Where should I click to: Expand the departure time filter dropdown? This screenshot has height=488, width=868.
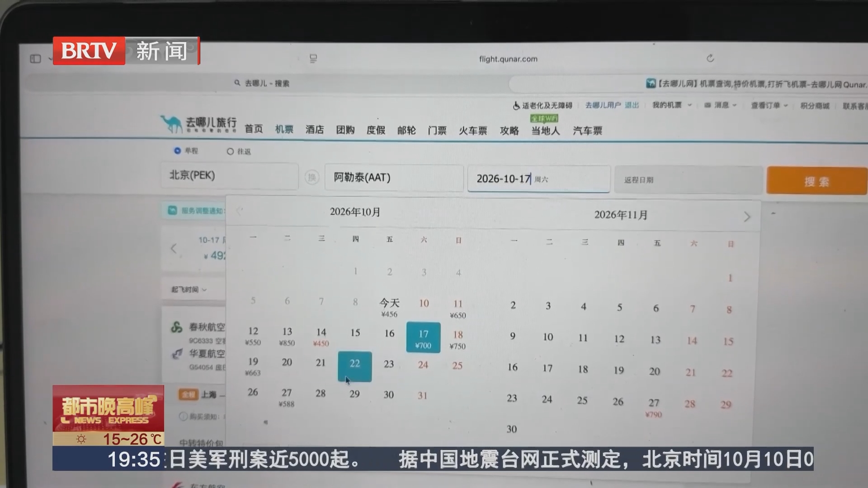pyautogui.click(x=189, y=289)
